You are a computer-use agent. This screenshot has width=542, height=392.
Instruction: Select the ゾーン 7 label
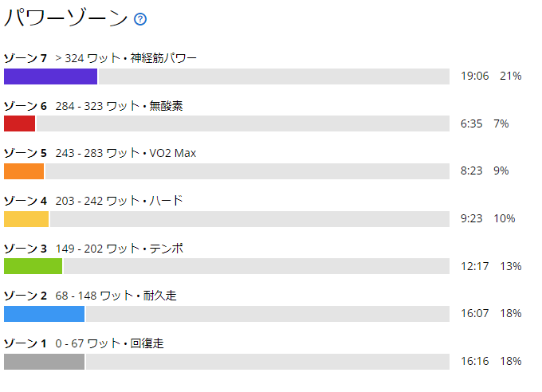(x=26, y=58)
